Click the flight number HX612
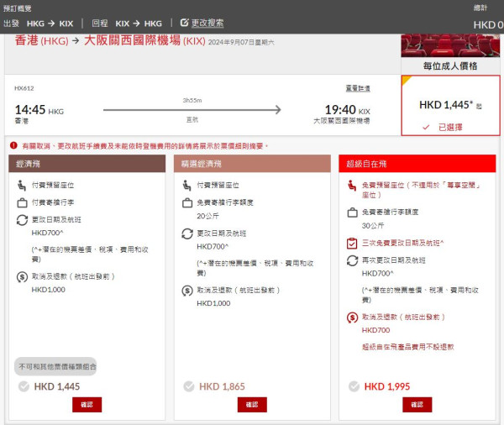 tap(24, 88)
